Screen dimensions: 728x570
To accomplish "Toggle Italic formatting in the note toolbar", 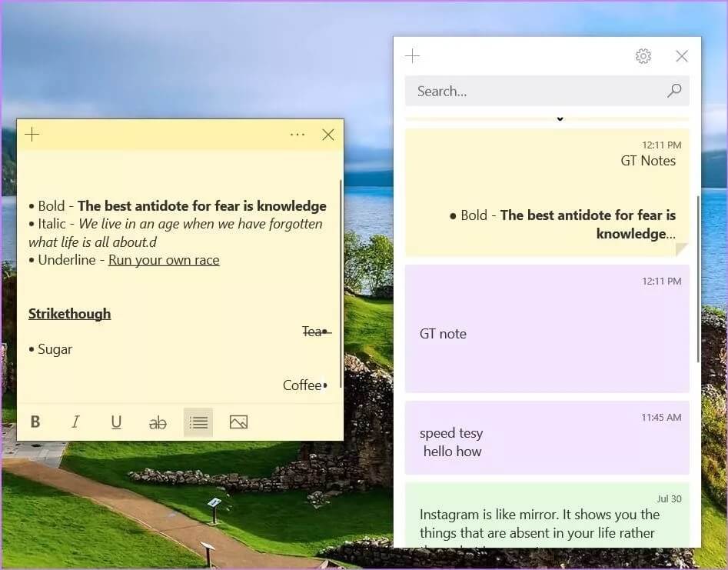I will pos(75,422).
